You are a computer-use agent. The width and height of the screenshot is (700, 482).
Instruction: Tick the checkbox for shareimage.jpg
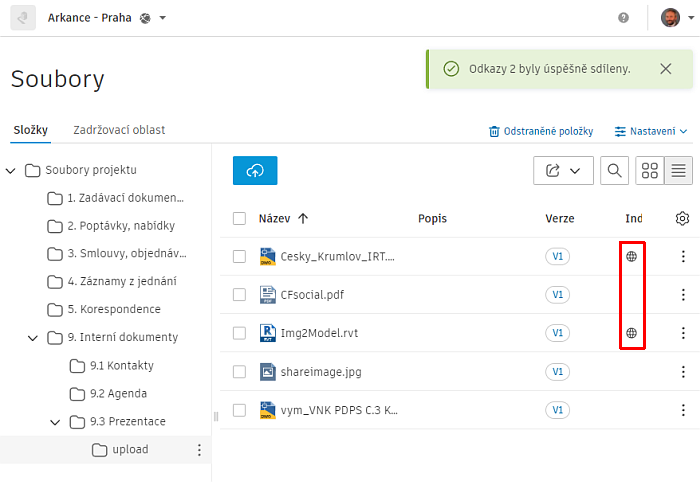[x=239, y=371]
